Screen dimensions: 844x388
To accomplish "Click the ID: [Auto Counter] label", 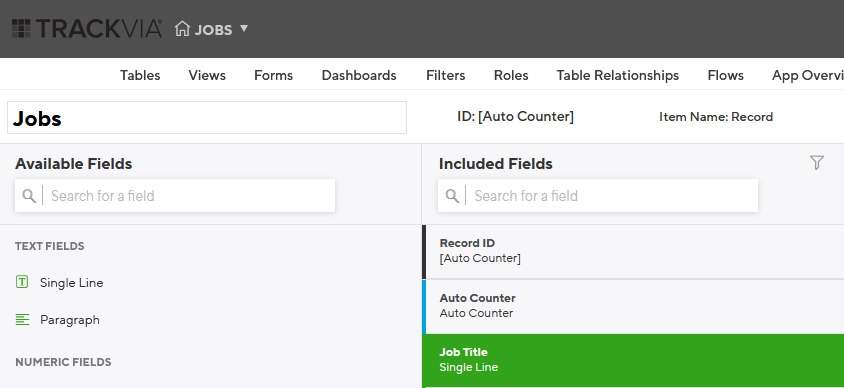I will (x=515, y=116).
